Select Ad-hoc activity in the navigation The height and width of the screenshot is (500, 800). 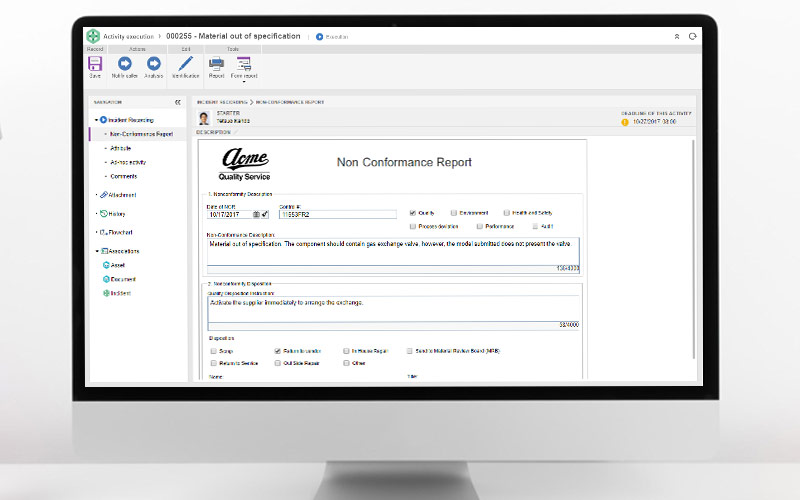coord(127,162)
